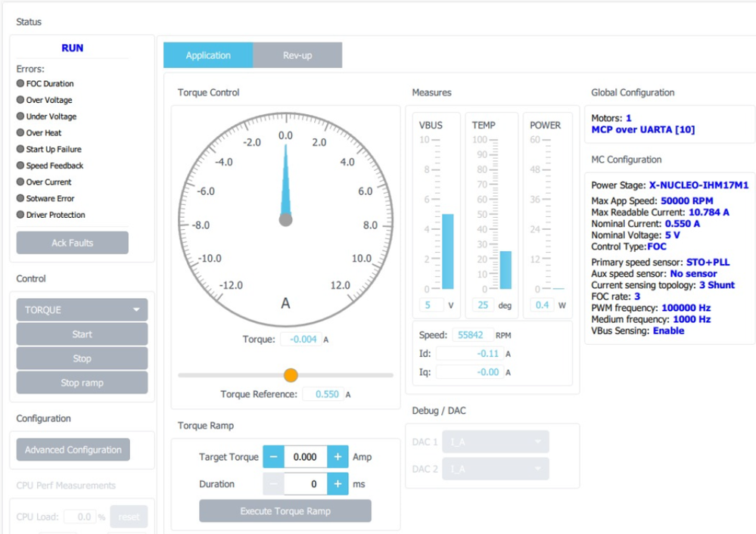
Task: Open the DAC 2 dropdown
Action: 495,468
